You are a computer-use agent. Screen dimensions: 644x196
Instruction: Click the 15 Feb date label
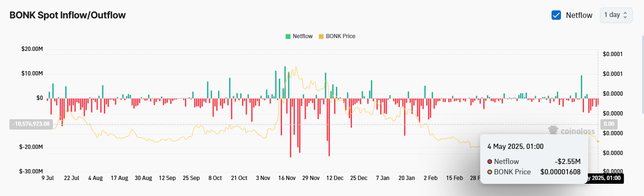pyautogui.click(x=455, y=179)
